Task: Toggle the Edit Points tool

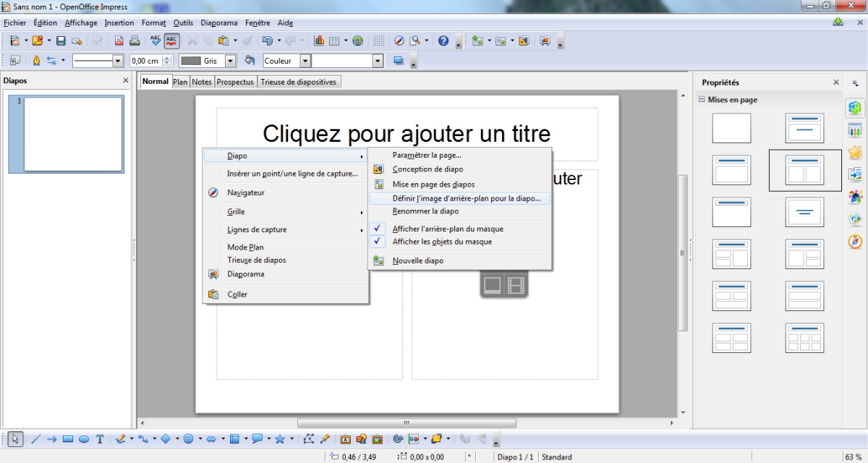Action: (310, 438)
